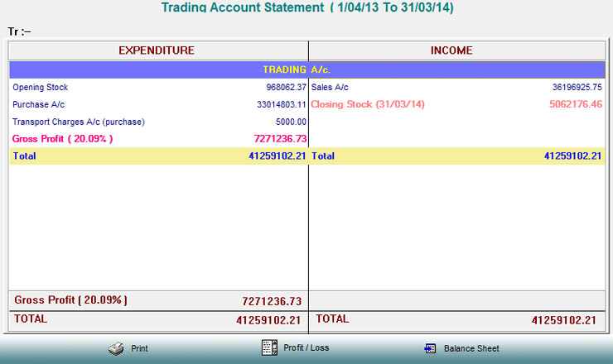This screenshot has height=364, width=613.
Task: Go to the Balance Sheet
Action: tap(471, 348)
